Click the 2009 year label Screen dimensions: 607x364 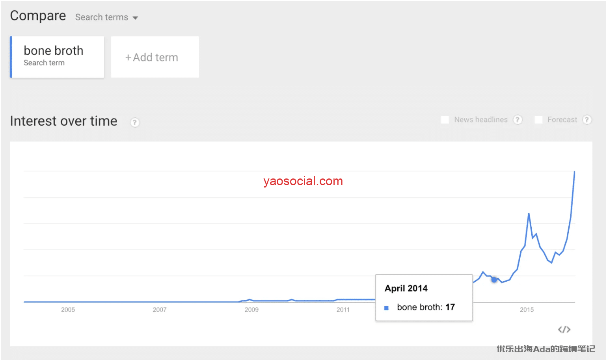click(251, 310)
